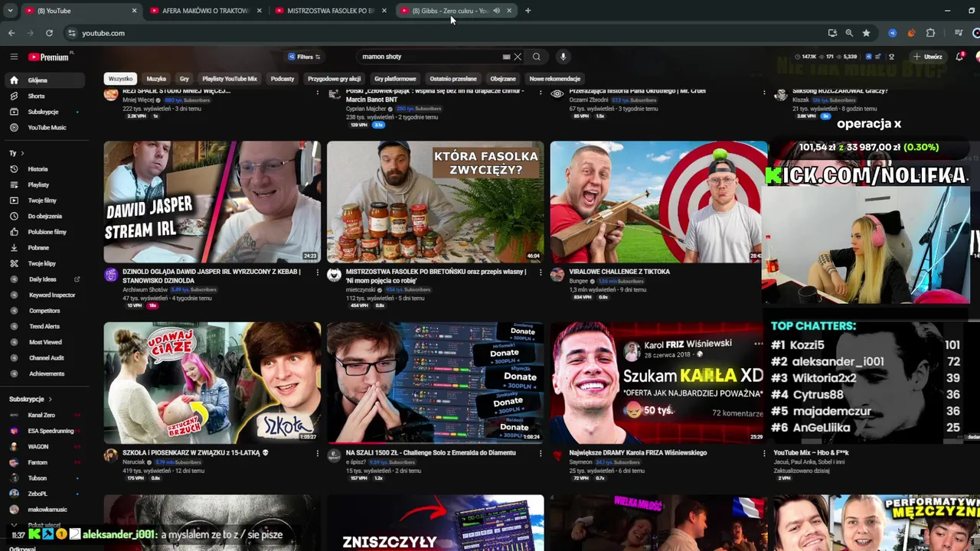Open KTÓRA FASOLKA ZWYCIĘŻY video thumbnail
The image size is (980, 551).
coord(435,201)
